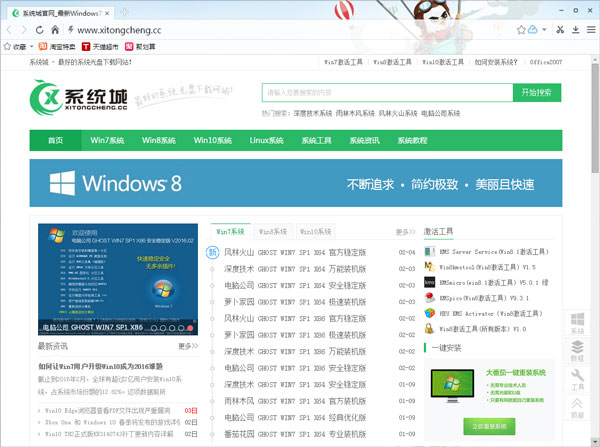Select 系统教程 in navigation bar
The image size is (600, 447).
(x=412, y=140)
